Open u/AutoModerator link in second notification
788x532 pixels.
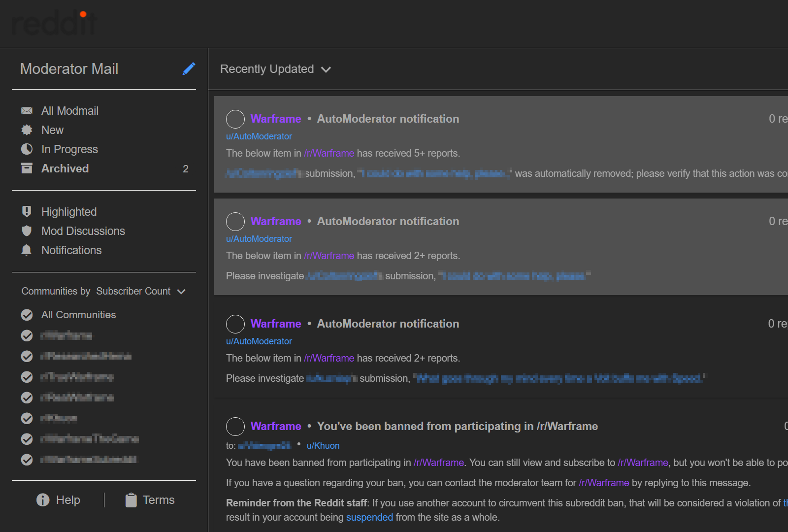(x=259, y=239)
